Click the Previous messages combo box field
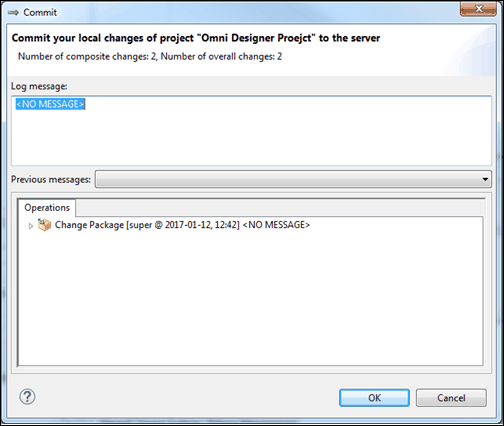The width and height of the screenshot is (504, 426). coord(293,179)
